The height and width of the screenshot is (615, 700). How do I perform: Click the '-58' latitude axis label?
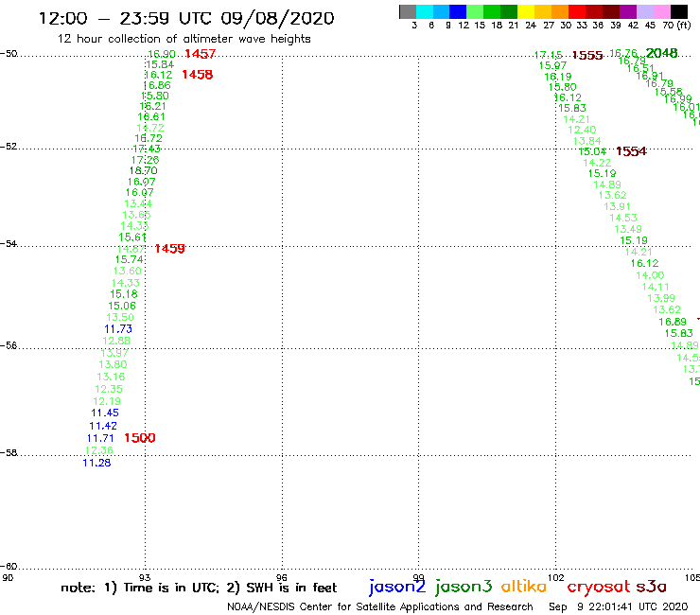tap(9, 453)
